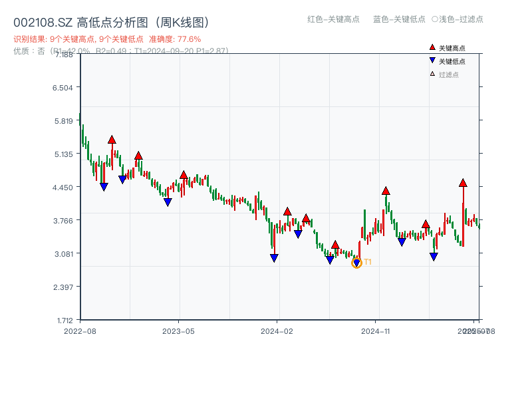The height and width of the screenshot is (399, 532).
Task: Select the earliest blue key-low triangle, 2022
Action: [x=104, y=187]
